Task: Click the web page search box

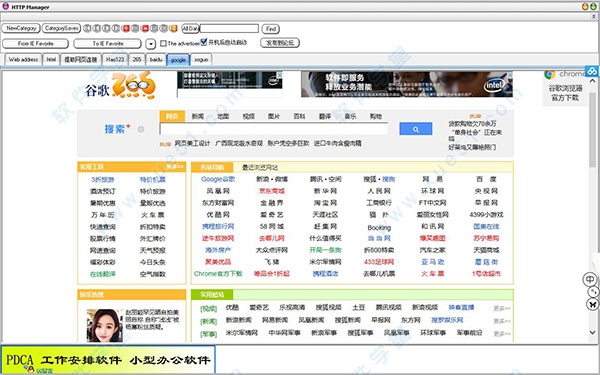Action: click(x=274, y=129)
